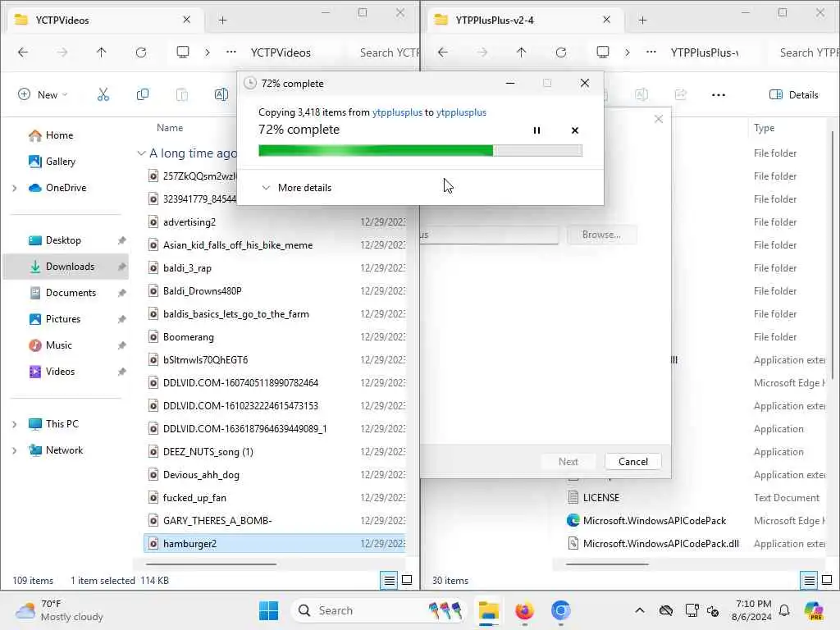Switch YTPPlusPlus to details view layout
The height and width of the screenshot is (630, 840).
pos(809,580)
